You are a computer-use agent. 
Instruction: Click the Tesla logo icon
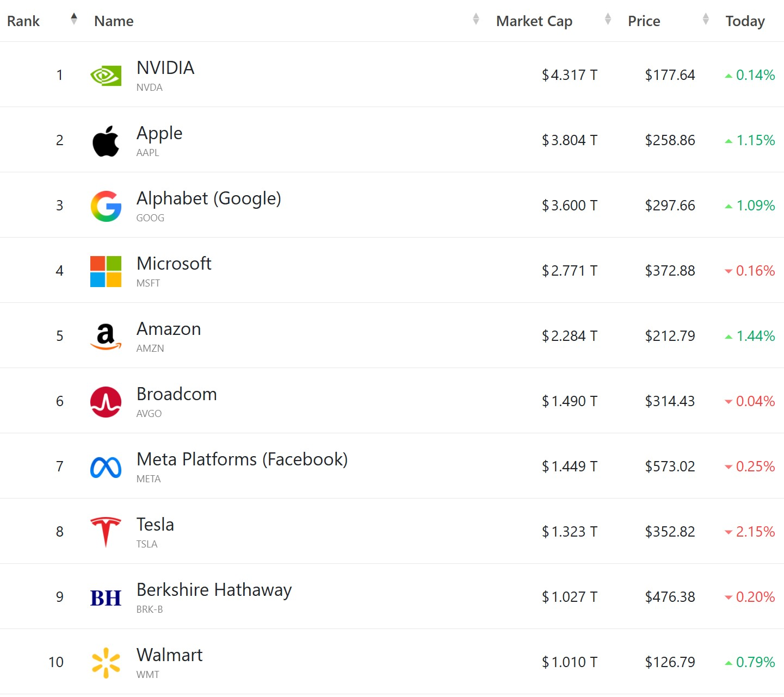coord(106,532)
